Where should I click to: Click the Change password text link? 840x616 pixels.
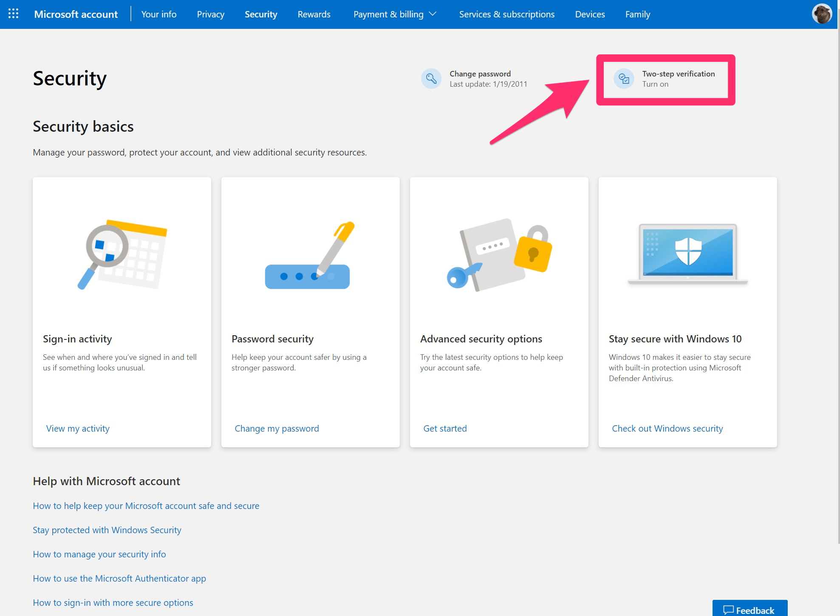(x=480, y=73)
